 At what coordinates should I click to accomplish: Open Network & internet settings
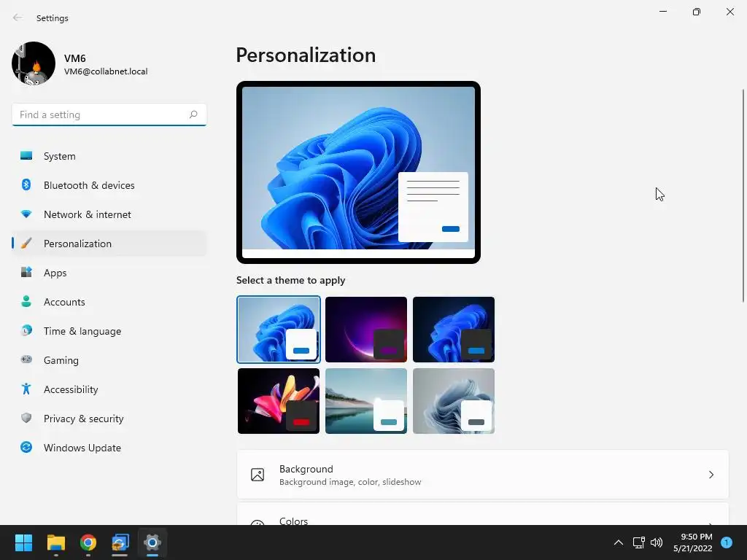(109, 214)
